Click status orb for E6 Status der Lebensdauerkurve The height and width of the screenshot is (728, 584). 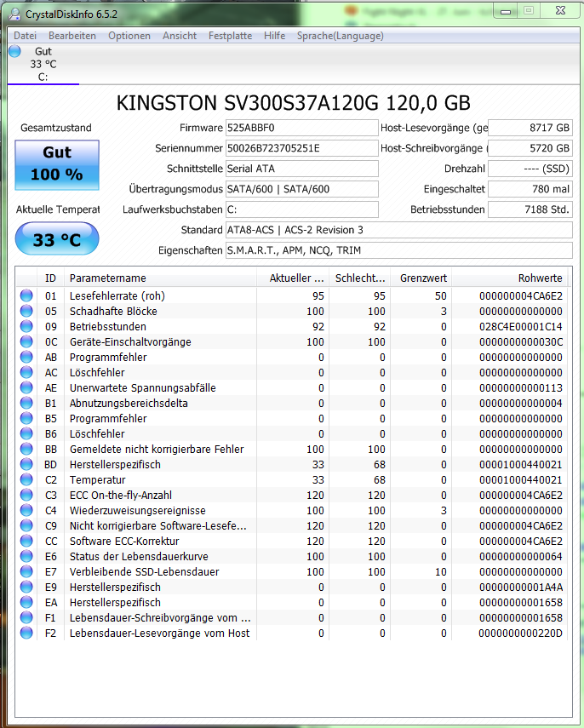pyautogui.click(x=26, y=556)
